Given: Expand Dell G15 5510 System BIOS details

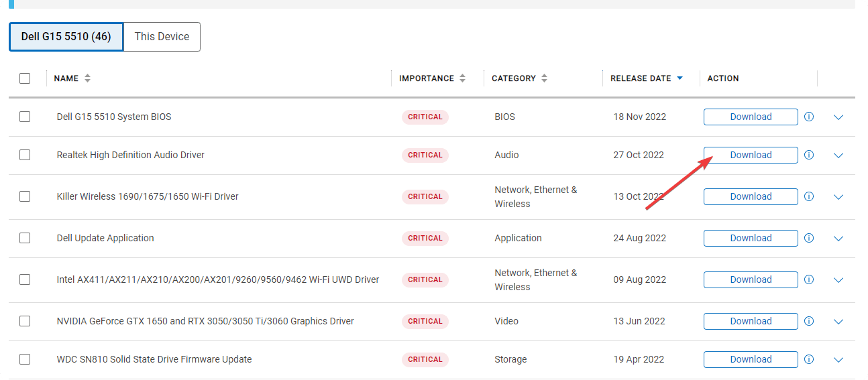Looking at the screenshot, I should (x=838, y=117).
